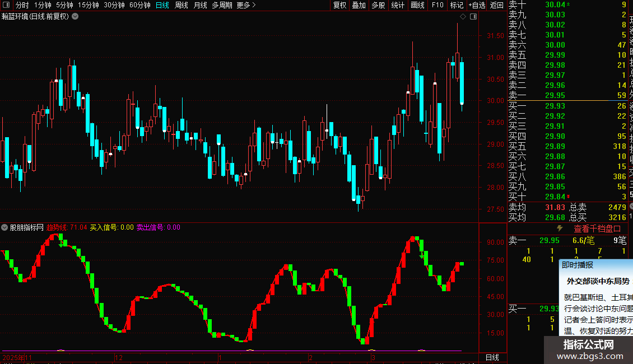Click the 卖出信号 indicator label
This screenshot has width=633, height=364.
tap(158, 227)
